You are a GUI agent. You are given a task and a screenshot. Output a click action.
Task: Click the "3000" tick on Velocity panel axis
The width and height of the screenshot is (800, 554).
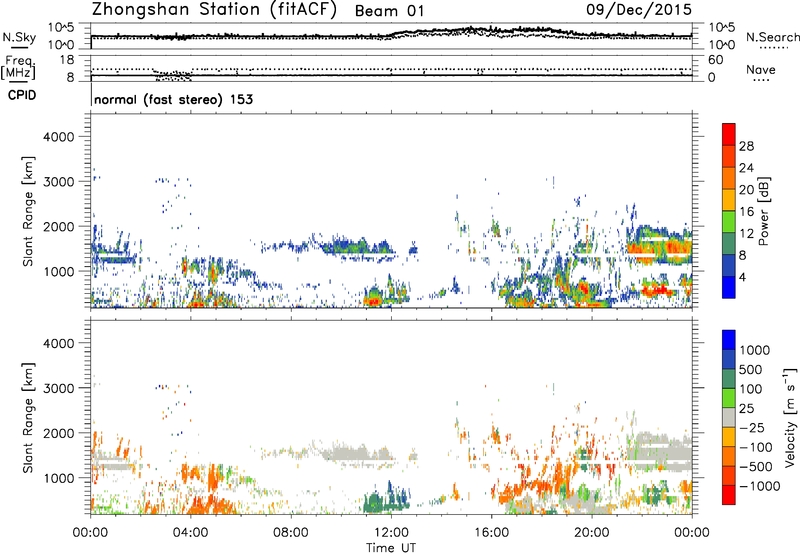pyautogui.click(x=58, y=388)
